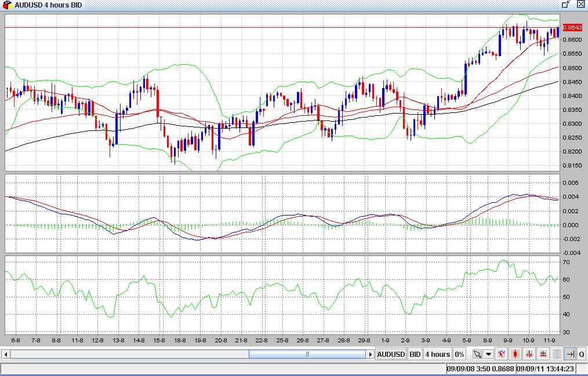
Task: Switch chart to candlestick style icon
Action: coord(515,354)
